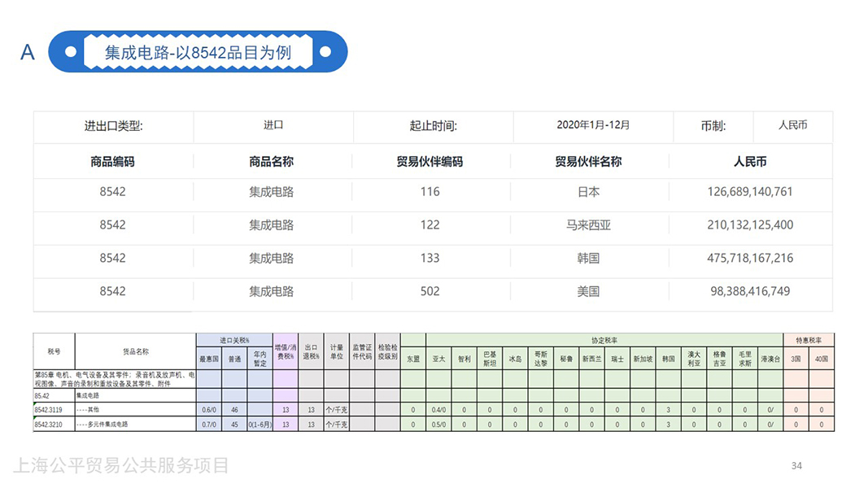This screenshot has width=868, height=488.
Task: Click the 韩国 amount 475,718,167,216
Action: tap(750, 258)
